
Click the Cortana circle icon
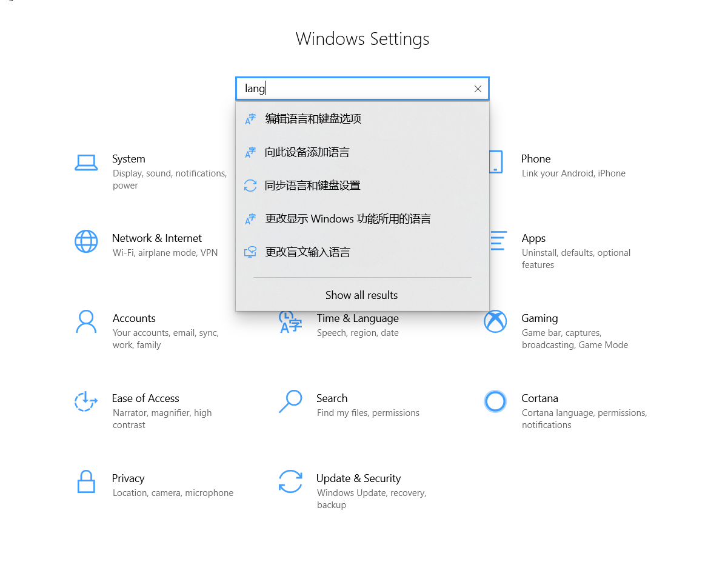coord(495,401)
